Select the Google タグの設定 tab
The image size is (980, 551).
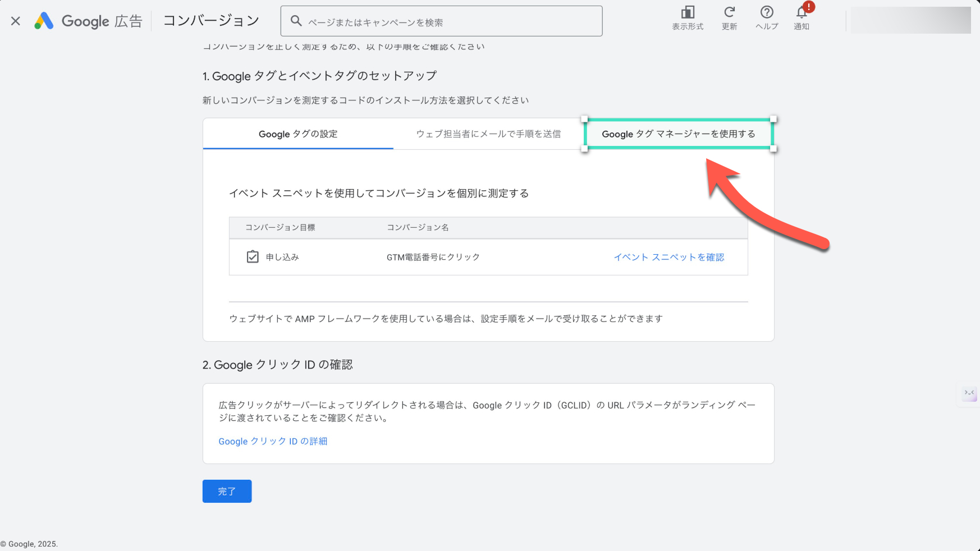[298, 134]
